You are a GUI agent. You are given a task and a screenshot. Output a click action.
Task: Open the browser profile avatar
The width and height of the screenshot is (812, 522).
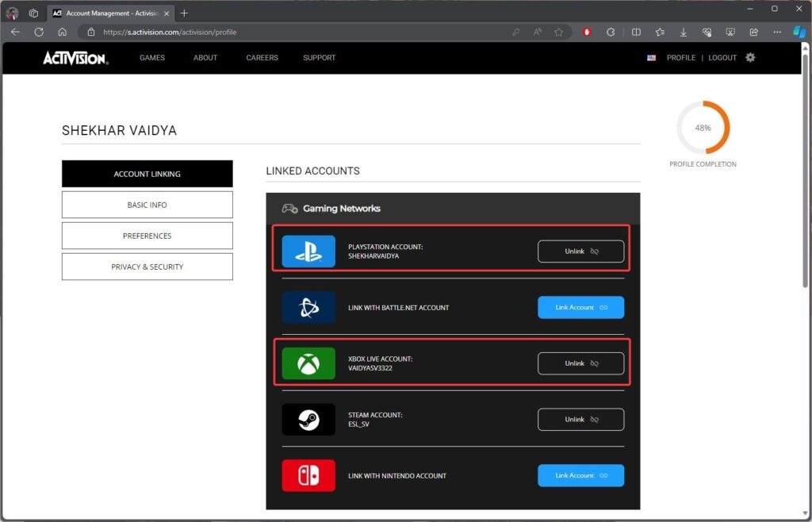(x=13, y=13)
